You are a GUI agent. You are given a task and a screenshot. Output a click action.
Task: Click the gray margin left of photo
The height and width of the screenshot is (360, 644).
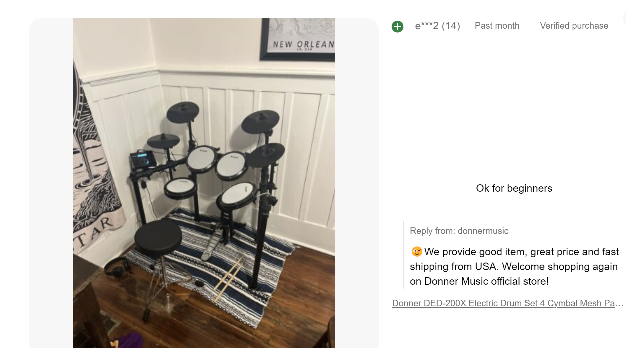[x=51, y=183]
